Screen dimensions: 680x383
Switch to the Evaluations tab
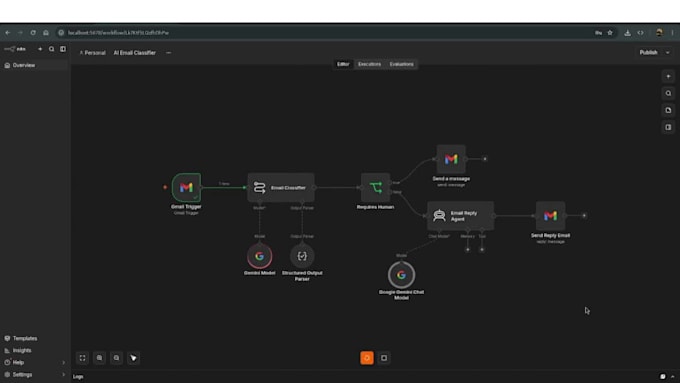pos(402,64)
